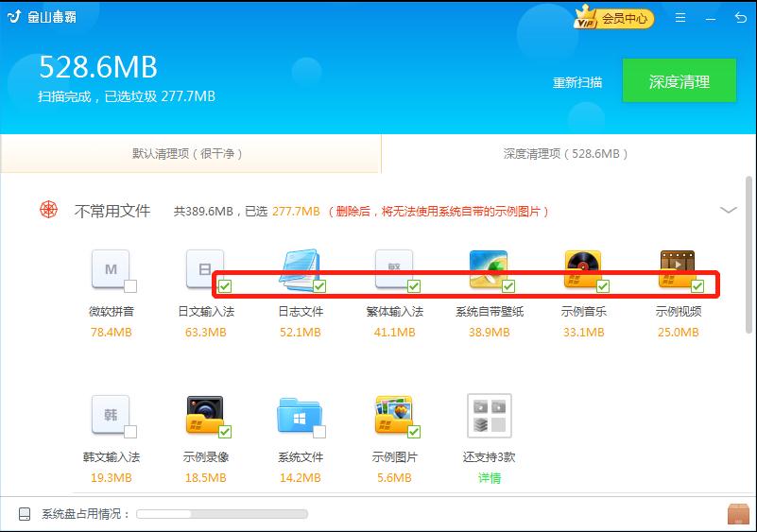
Task: Uncheck the 示例图片 checkbox
Action: click(x=414, y=432)
